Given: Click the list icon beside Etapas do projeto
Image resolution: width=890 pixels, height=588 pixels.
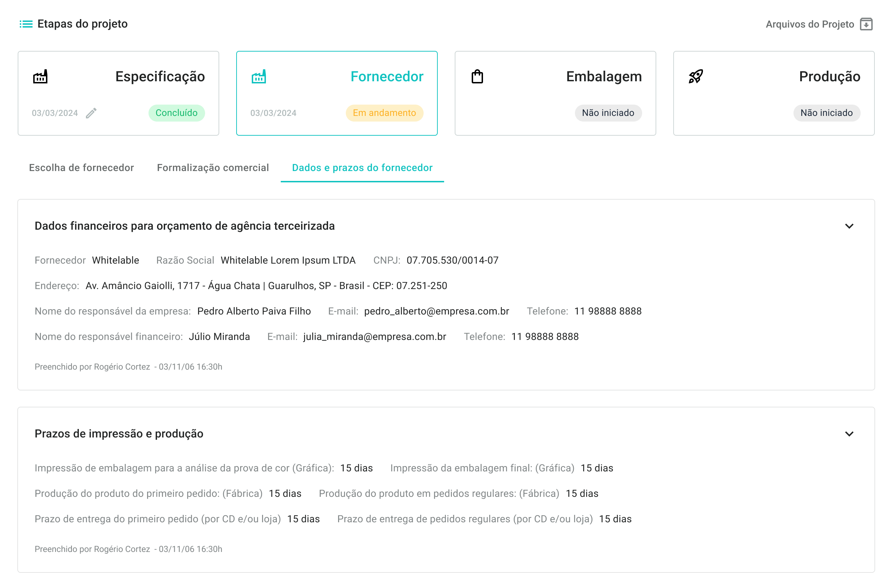Looking at the screenshot, I should point(26,24).
